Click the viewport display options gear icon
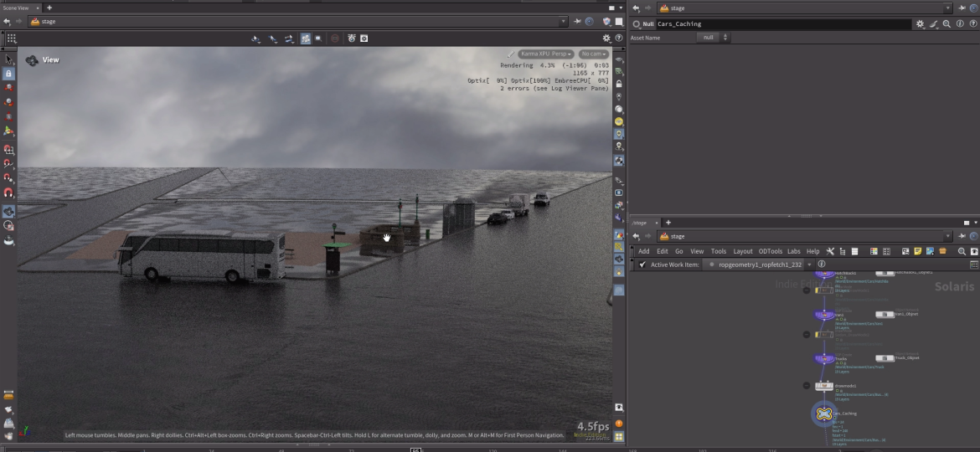This screenshot has height=452, width=980. (606, 39)
